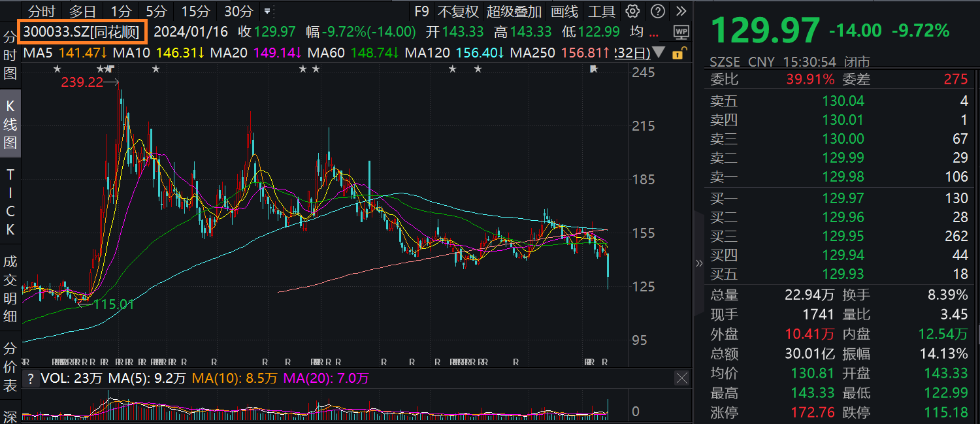Click the 量比 3.45 value
The width and height of the screenshot is (980, 424).
pos(955,314)
